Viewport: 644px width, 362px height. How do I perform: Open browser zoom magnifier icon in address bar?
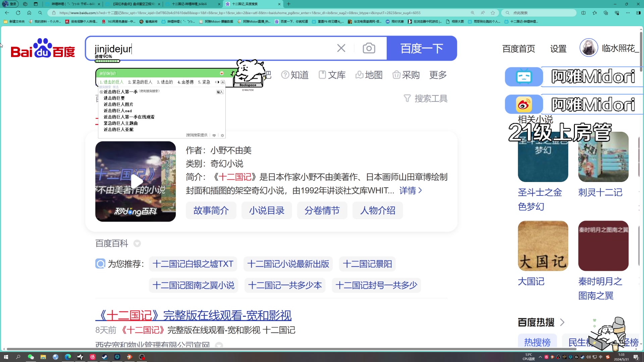[473, 13]
